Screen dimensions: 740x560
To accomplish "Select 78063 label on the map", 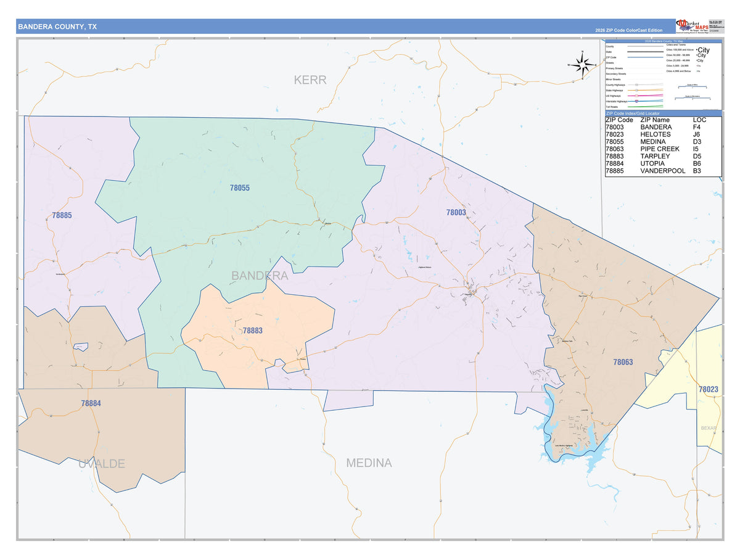I will [x=623, y=362].
